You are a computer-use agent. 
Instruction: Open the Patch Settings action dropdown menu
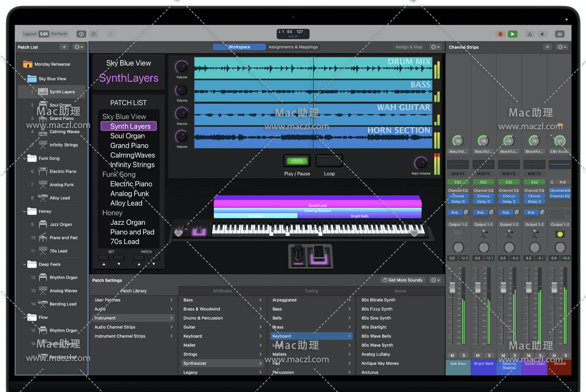tap(436, 280)
